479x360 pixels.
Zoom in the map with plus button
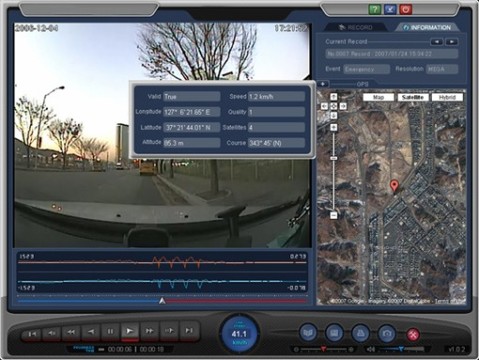(x=334, y=127)
